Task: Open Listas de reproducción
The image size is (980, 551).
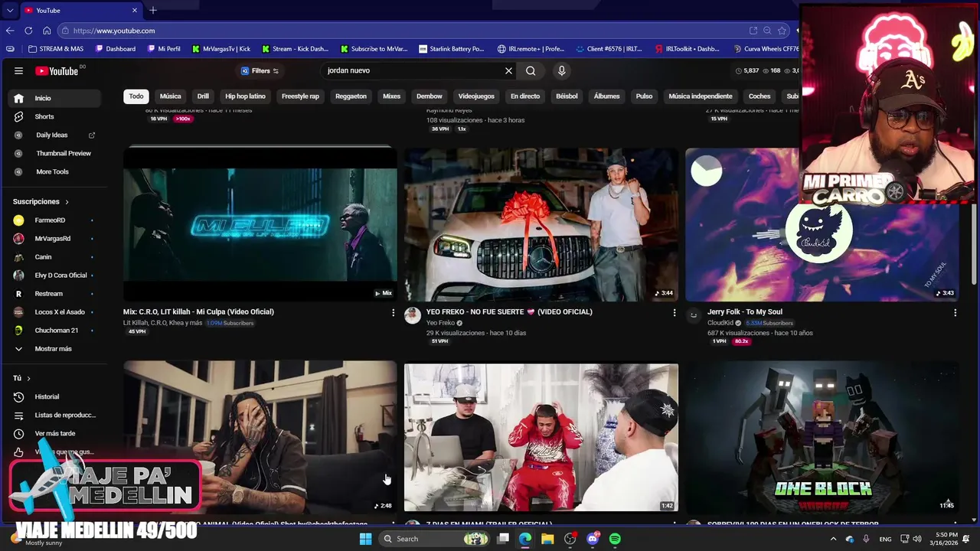Action: click(x=54, y=415)
